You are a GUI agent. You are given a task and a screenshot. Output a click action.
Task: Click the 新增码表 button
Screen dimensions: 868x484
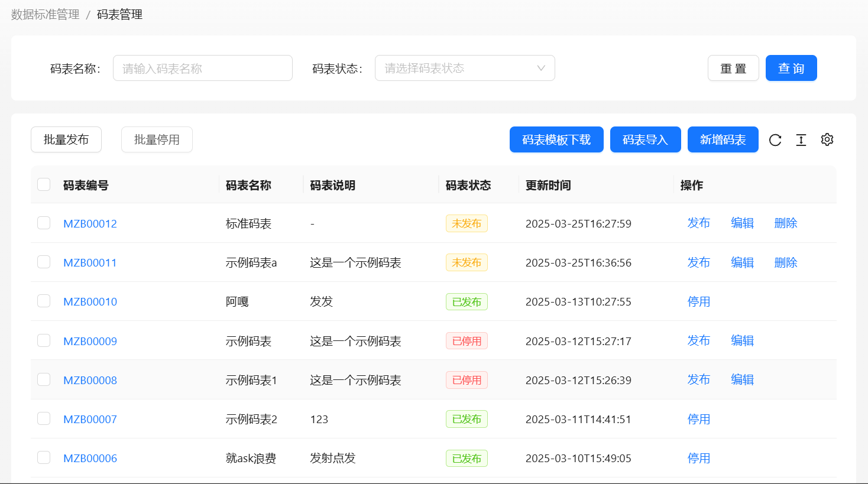[723, 139]
